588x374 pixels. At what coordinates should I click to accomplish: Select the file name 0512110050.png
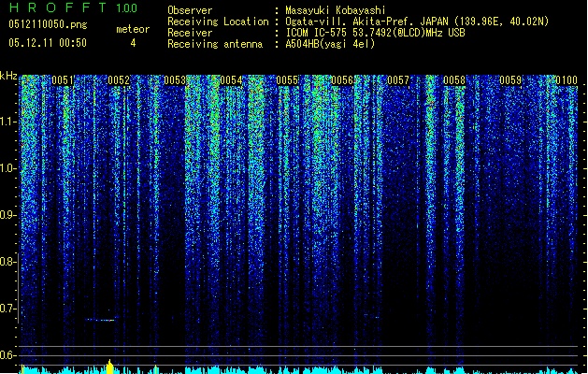pyautogui.click(x=48, y=24)
